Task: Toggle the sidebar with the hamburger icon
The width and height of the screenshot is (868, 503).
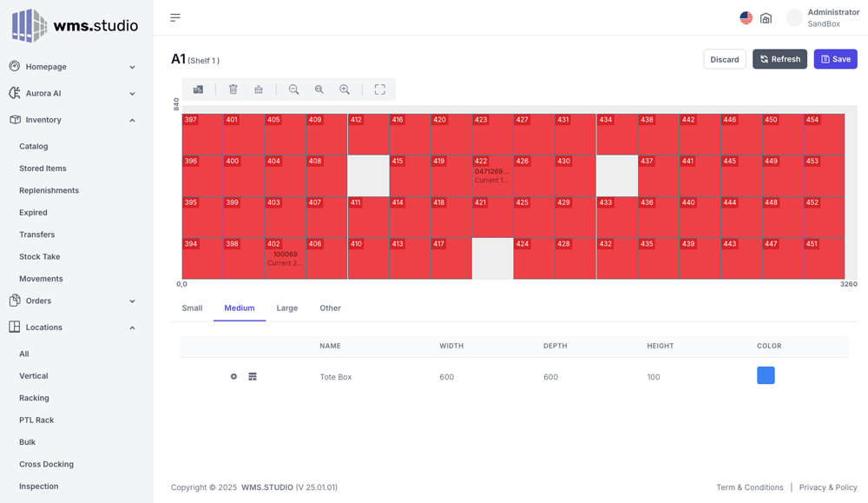Action: pos(175,17)
